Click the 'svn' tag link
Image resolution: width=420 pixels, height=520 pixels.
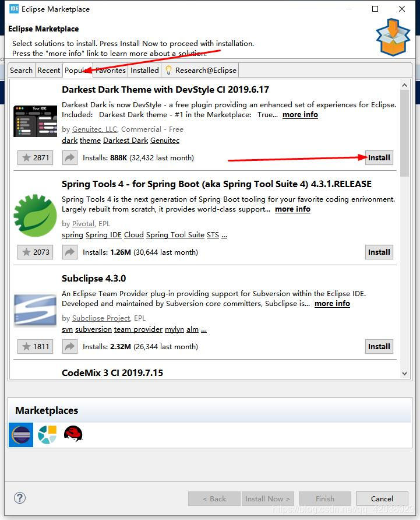click(x=68, y=329)
